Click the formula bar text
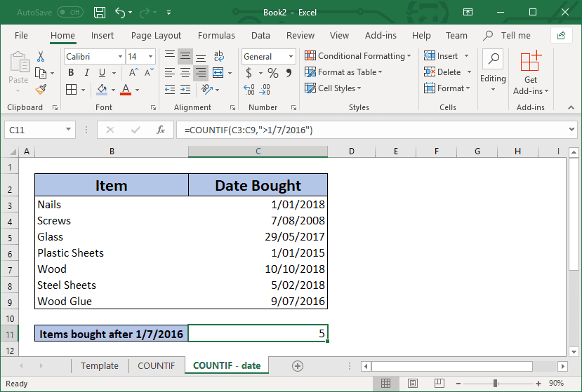Viewport: 582px width, 392px height. click(x=249, y=130)
